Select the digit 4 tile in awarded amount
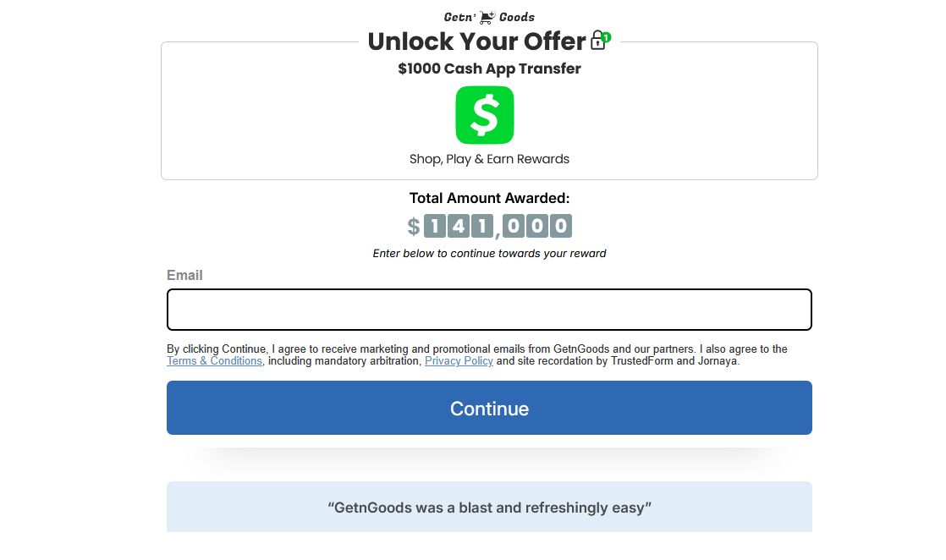 click(459, 226)
